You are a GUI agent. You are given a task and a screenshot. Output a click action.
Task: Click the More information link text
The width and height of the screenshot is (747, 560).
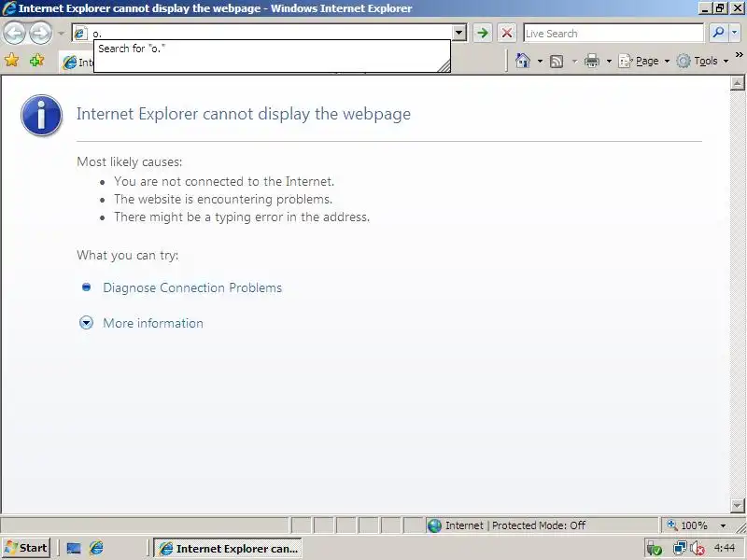[x=153, y=323]
